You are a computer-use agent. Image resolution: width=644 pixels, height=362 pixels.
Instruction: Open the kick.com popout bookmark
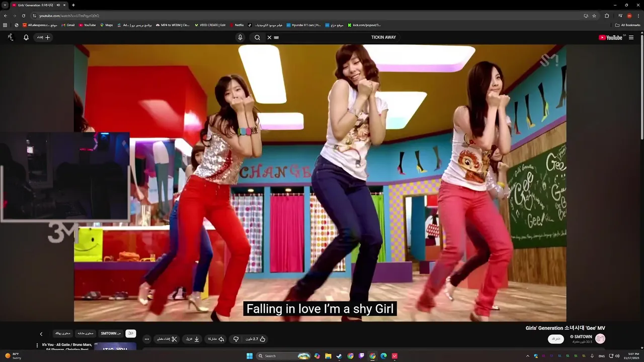[x=364, y=25]
